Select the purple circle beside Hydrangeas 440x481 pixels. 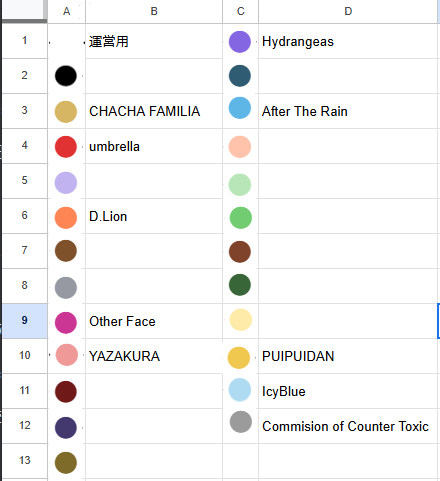(240, 42)
